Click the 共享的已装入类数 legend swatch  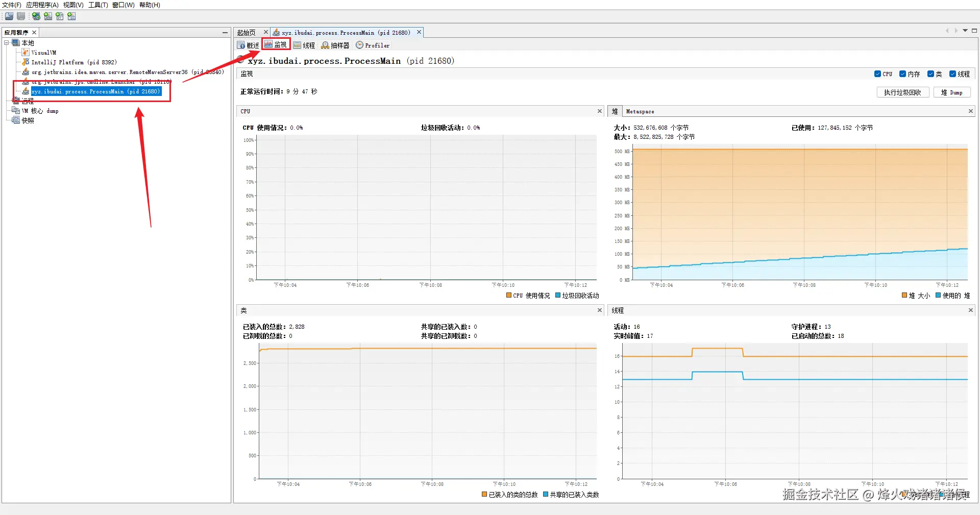pyautogui.click(x=546, y=494)
